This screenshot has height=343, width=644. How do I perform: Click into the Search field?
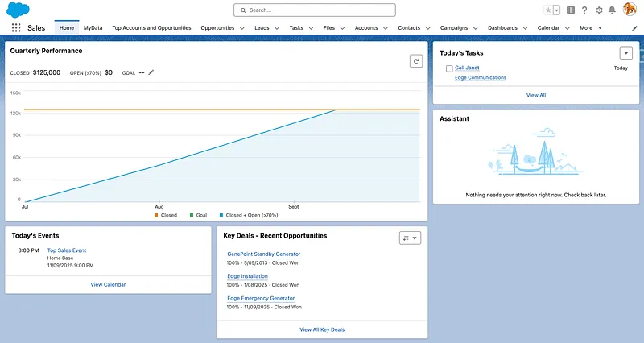pos(315,10)
